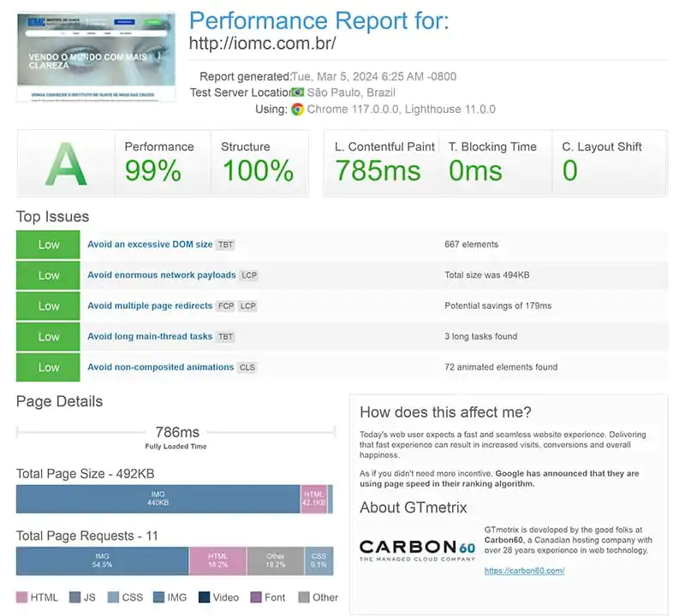Click the Chrome browser icon
This screenshot has width=685, height=616.
pyautogui.click(x=298, y=110)
